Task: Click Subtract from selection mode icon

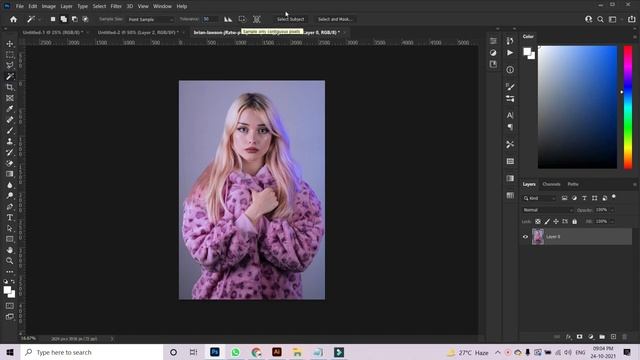Action: click(74, 19)
